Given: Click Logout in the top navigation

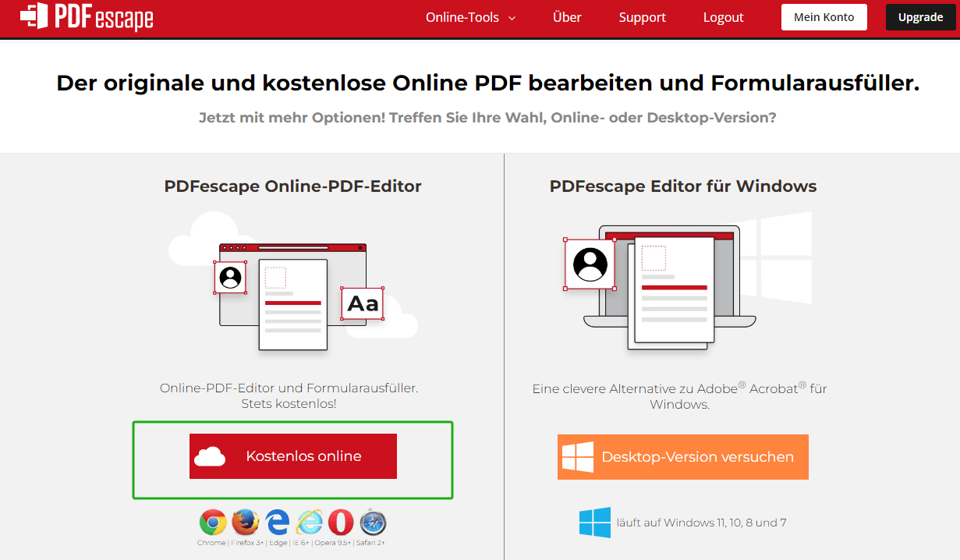Looking at the screenshot, I should click(723, 17).
